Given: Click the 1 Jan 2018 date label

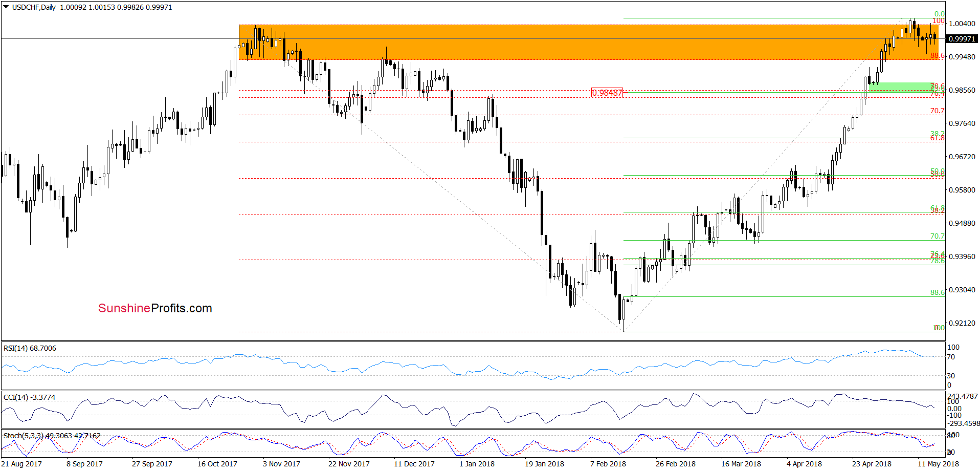Looking at the screenshot, I should pos(477,464).
